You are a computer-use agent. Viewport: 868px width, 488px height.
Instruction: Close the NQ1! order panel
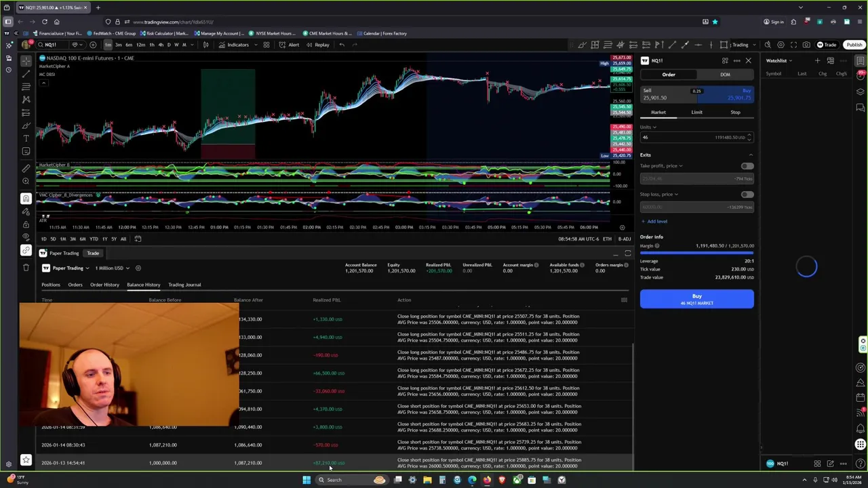coord(749,60)
